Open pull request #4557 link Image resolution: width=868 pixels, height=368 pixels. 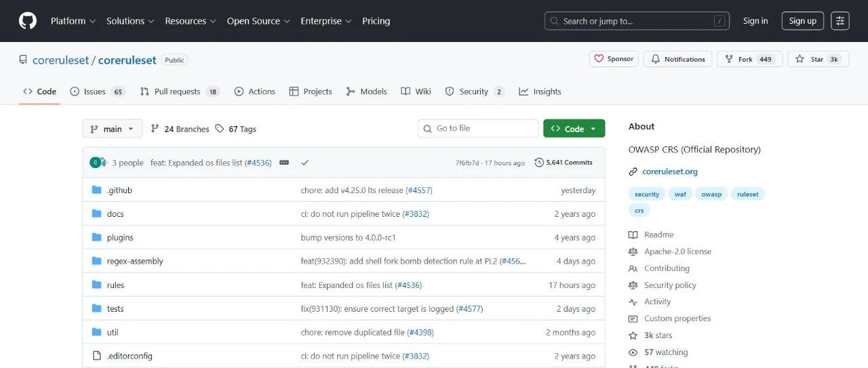(419, 190)
